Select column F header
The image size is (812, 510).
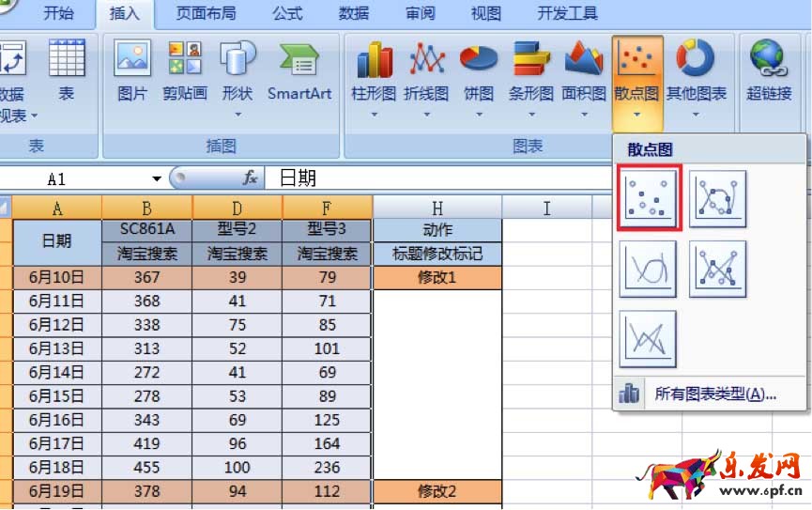click(x=328, y=208)
